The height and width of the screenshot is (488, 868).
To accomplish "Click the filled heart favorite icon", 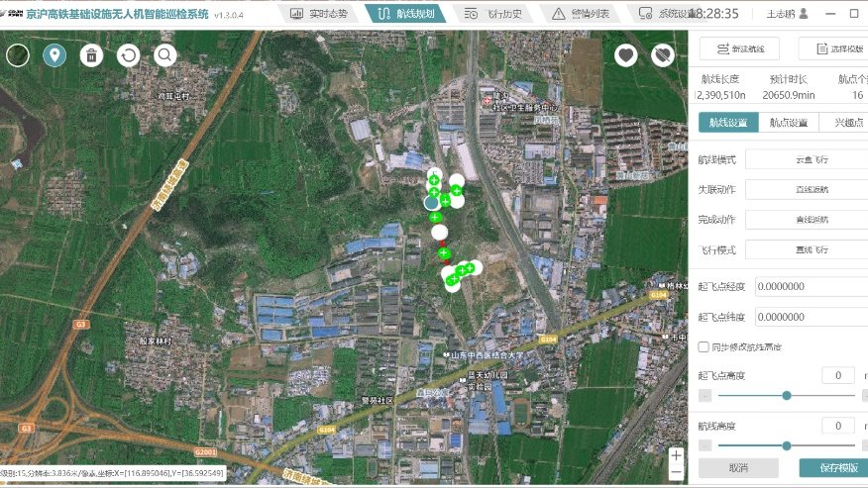I will pyautogui.click(x=625, y=55).
